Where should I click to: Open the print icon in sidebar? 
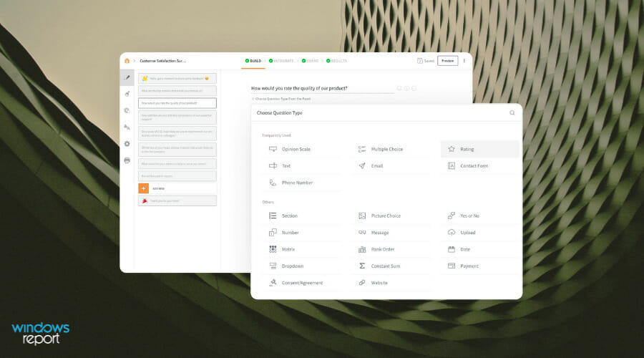tap(127, 160)
